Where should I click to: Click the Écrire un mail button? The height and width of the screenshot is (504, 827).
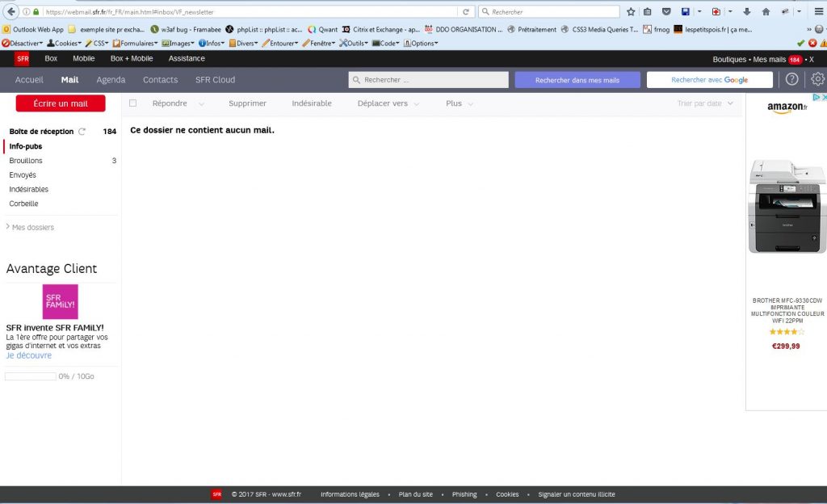click(x=61, y=103)
